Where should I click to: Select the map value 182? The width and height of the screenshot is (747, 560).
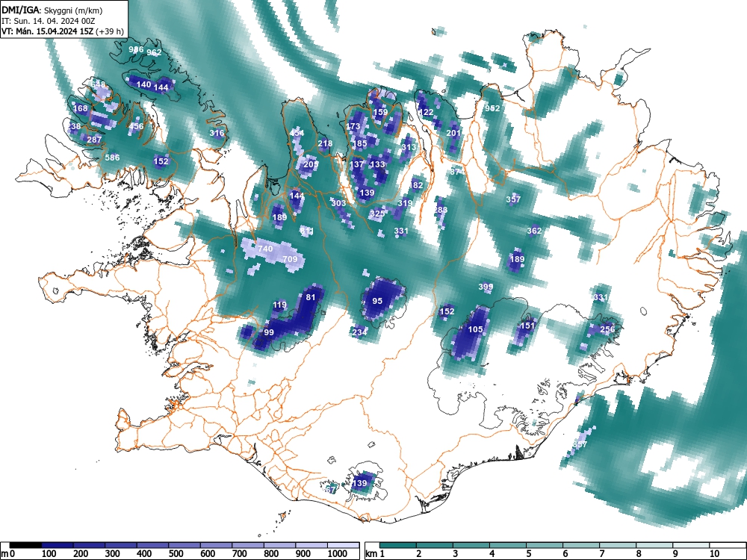[x=416, y=185]
